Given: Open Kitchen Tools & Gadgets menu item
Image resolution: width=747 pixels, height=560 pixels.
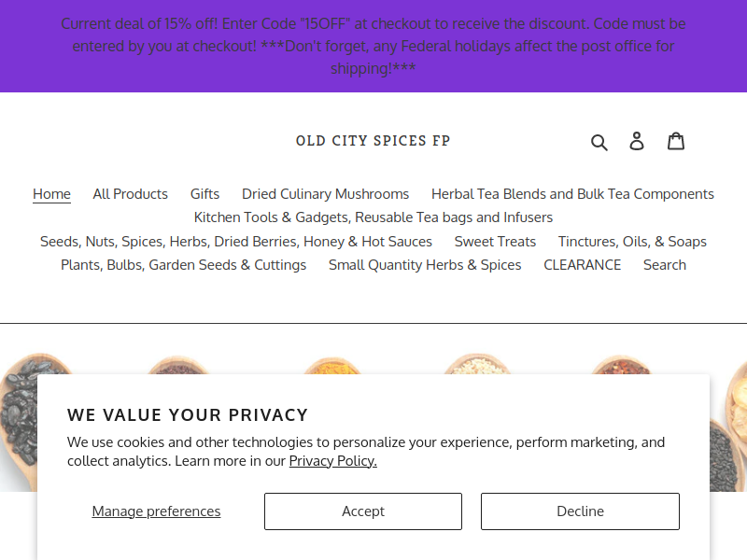Looking at the screenshot, I should tap(373, 217).
